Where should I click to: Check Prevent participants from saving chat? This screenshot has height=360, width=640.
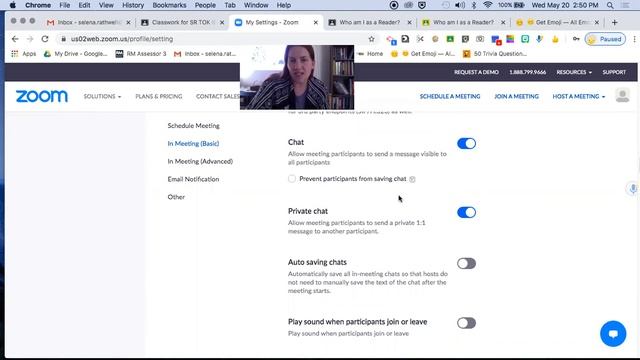(292, 179)
